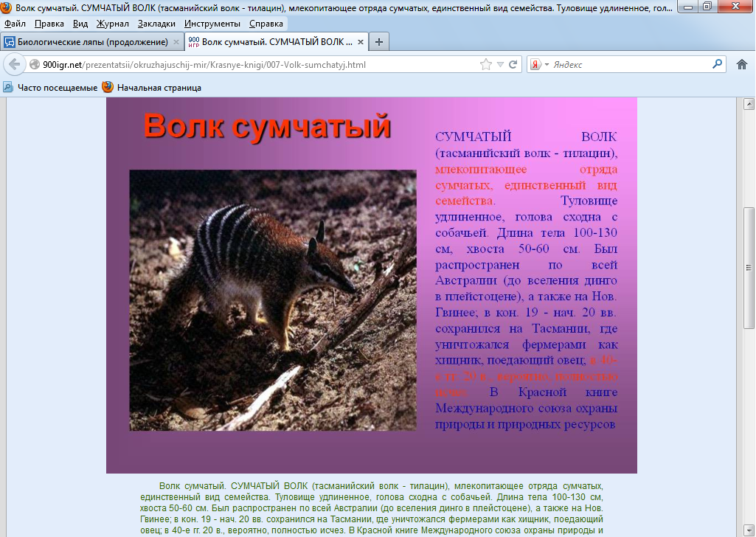Image resolution: width=756 pixels, height=537 pixels.
Task: Click the browser back arrow button
Action: (14, 65)
